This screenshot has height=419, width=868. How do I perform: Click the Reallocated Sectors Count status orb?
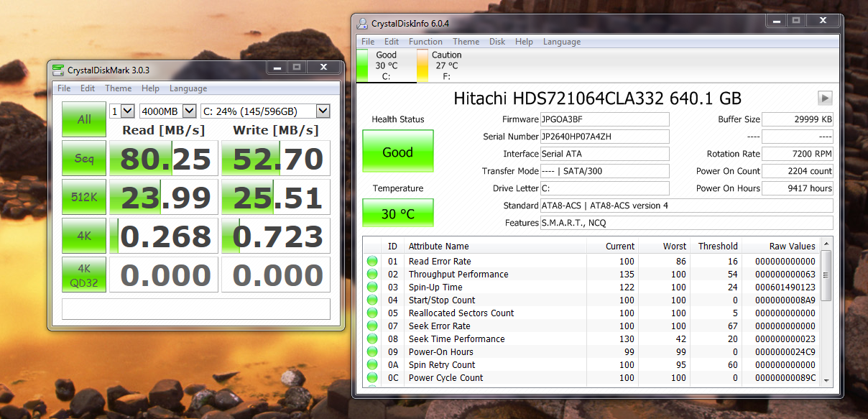point(372,313)
